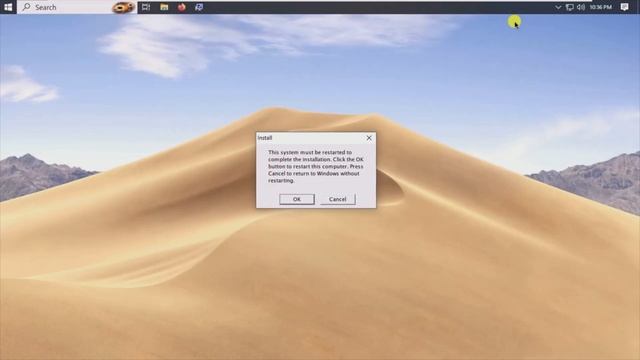Open File Explorer from the taskbar
This screenshot has height=360, width=640.
tap(164, 7)
